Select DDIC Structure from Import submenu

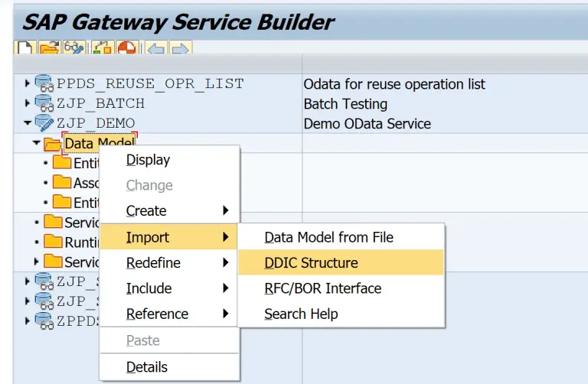(x=311, y=262)
